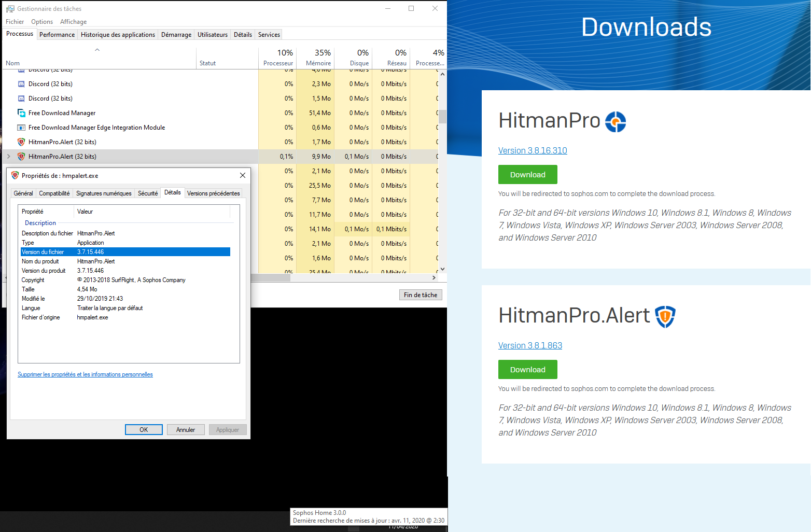Screen dimensions: 811x532
Task: Confirm the properties dialog with OK
Action: (x=144, y=430)
